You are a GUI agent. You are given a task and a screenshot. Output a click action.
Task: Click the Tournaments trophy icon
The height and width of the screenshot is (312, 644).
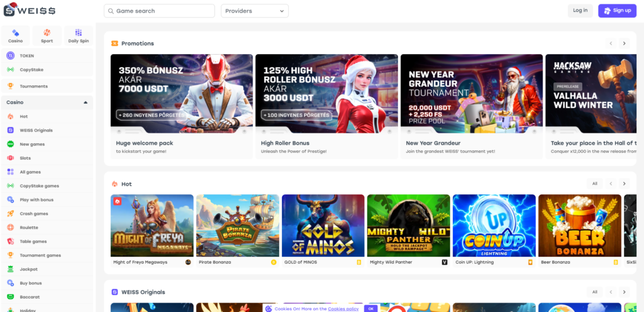click(x=10, y=86)
